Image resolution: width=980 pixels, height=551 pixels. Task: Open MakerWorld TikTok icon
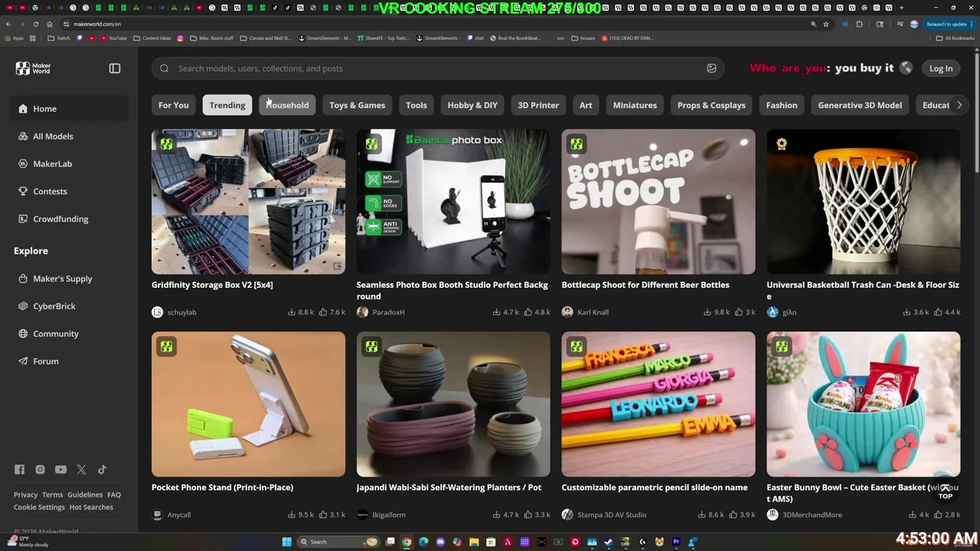point(102,470)
